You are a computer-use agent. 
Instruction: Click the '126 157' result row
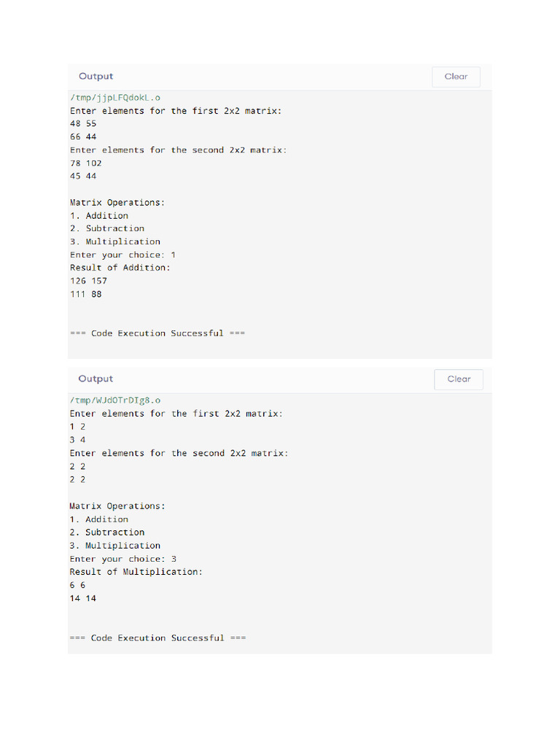pos(88,281)
